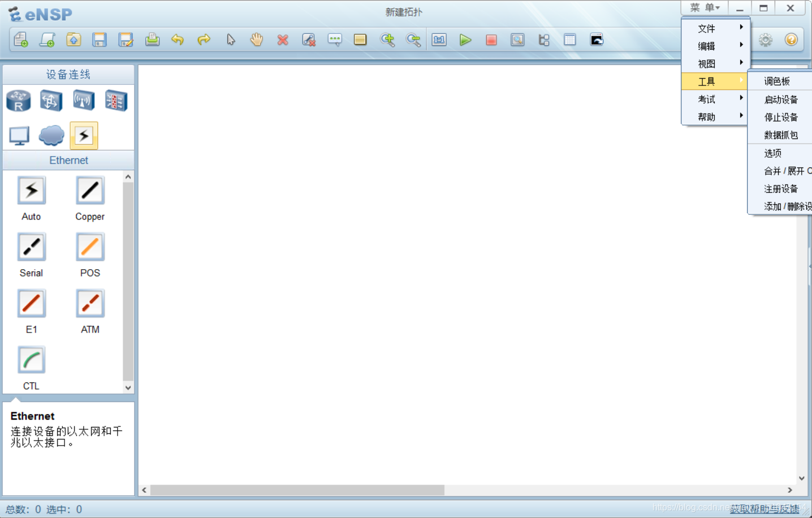Open the 获取帮助与反馈 link in status bar
This screenshot has height=518, width=812.
tap(765, 509)
